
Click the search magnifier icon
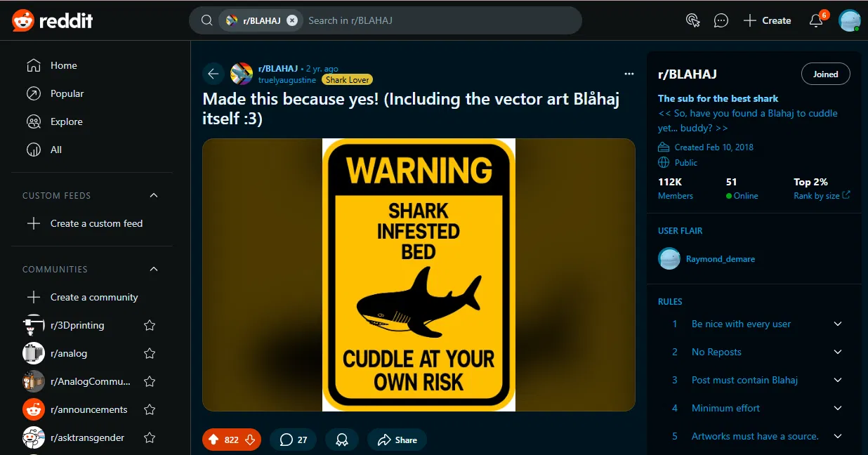point(207,20)
